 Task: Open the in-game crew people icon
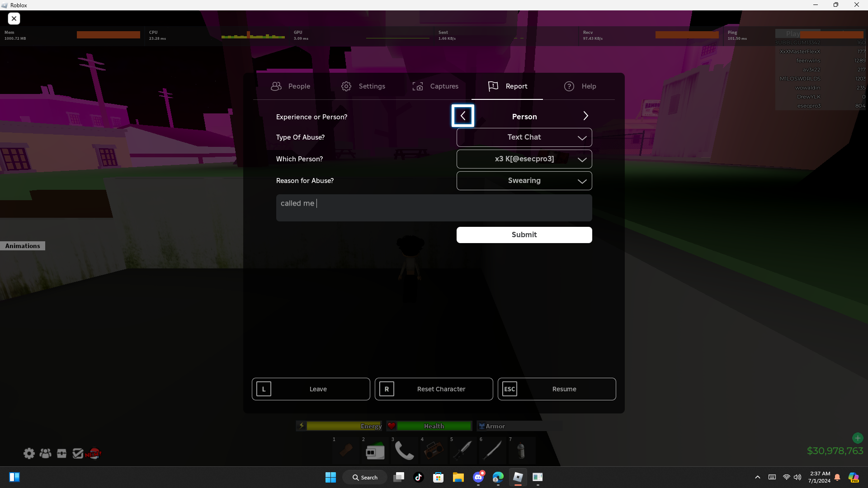pos(45,453)
